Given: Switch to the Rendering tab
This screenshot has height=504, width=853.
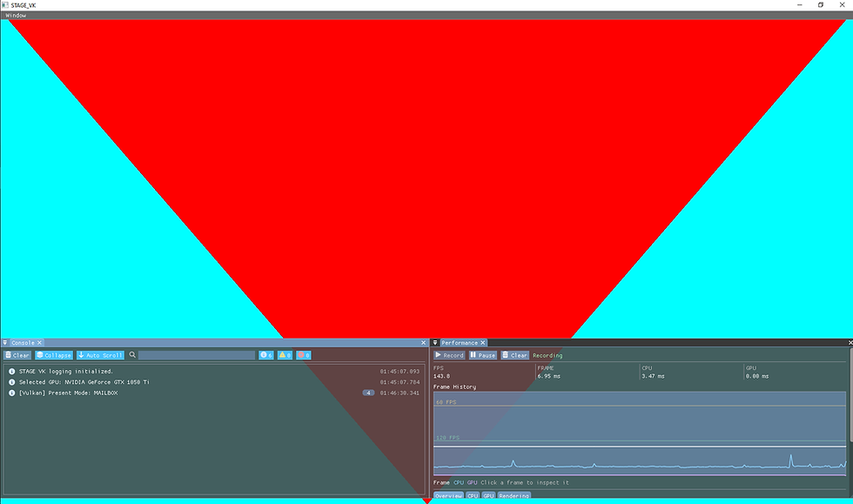Looking at the screenshot, I should point(514,495).
